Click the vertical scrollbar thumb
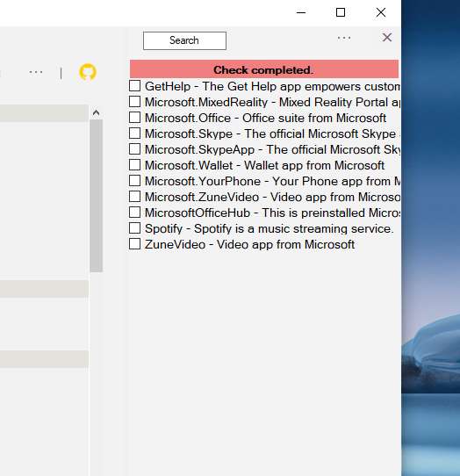The image size is (460, 476). [x=97, y=196]
